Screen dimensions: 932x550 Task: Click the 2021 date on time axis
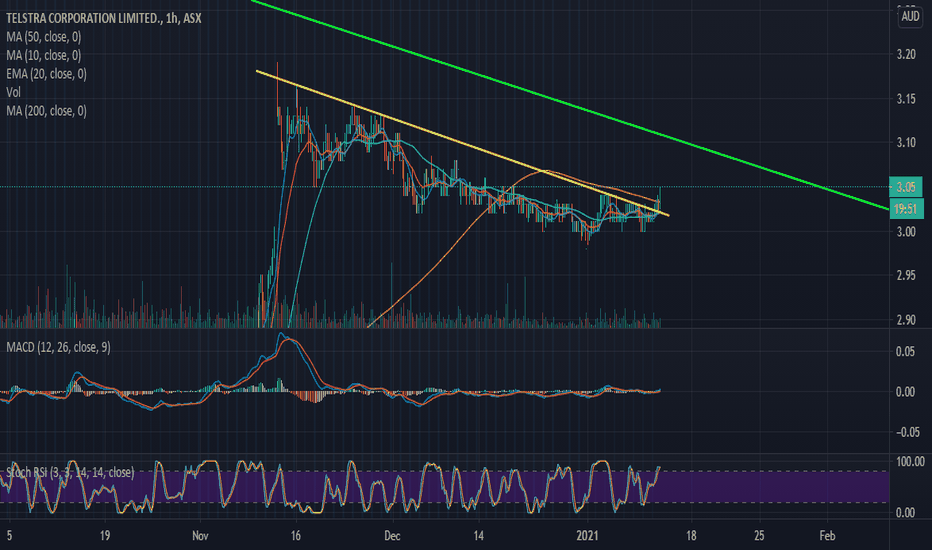point(588,536)
